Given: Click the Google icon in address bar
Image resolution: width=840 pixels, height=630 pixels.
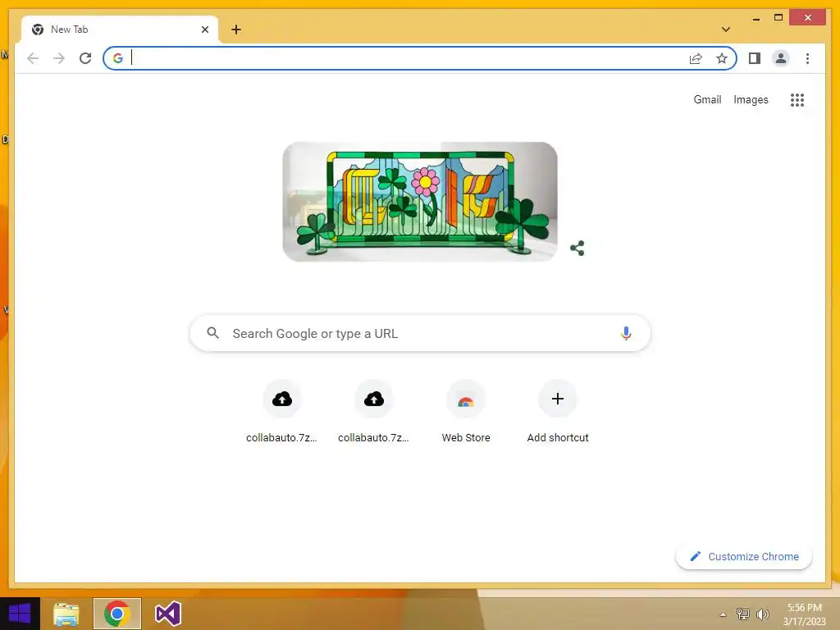Looking at the screenshot, I should tap(118, 58).
